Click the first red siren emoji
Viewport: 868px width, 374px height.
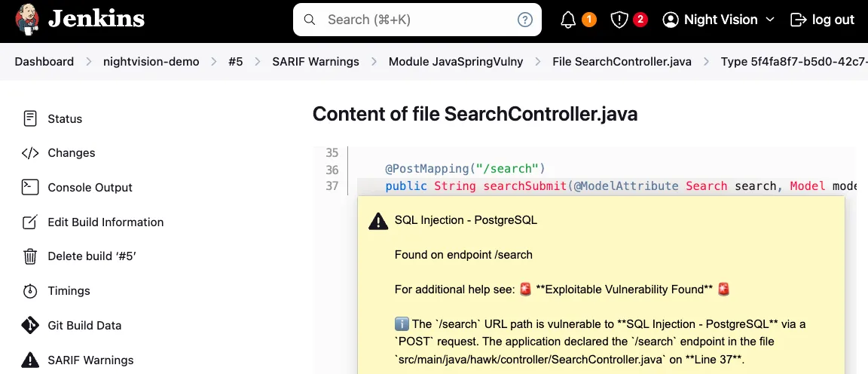[x=526, y=290]
